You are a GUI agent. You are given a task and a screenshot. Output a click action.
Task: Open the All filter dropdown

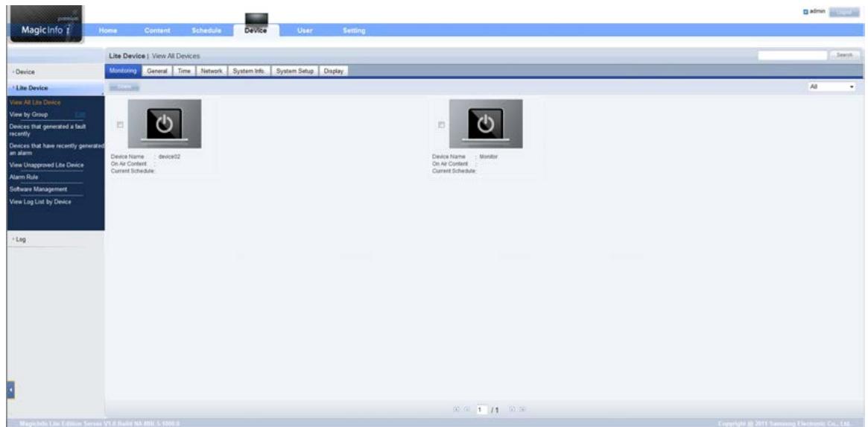(x=832, y=87)
